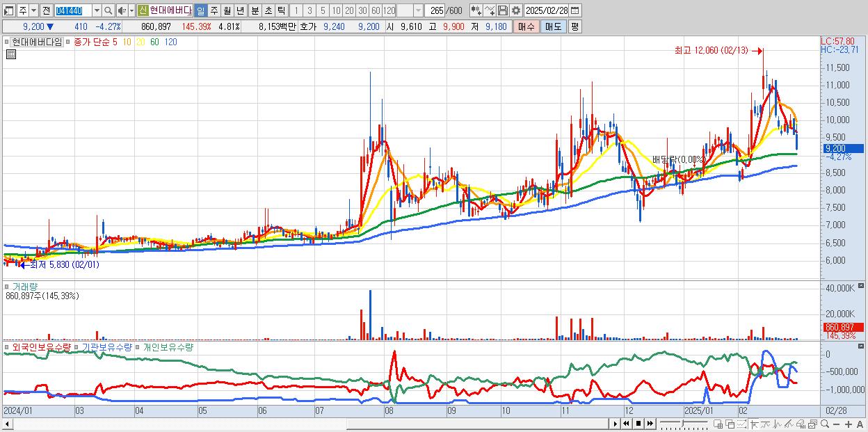Click the 평 button

pos(574,26)
